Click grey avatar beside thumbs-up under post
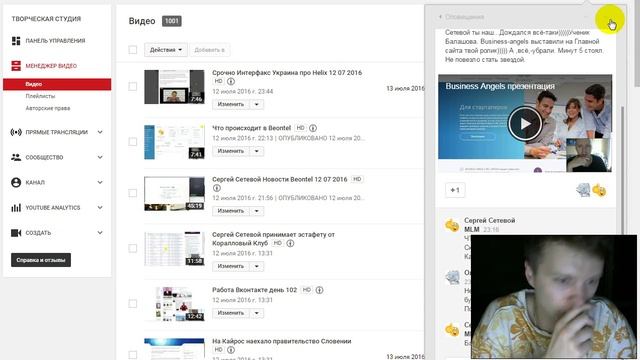Image resolution: width=640 pixels, height=360 pixels. pyautogui.click(x=583, y=190)
